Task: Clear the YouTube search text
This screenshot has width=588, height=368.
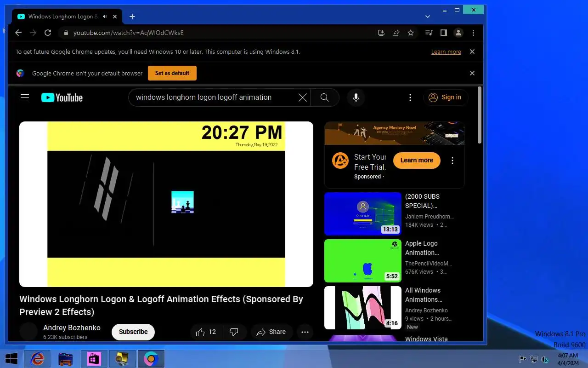Action: click(303, 98)
